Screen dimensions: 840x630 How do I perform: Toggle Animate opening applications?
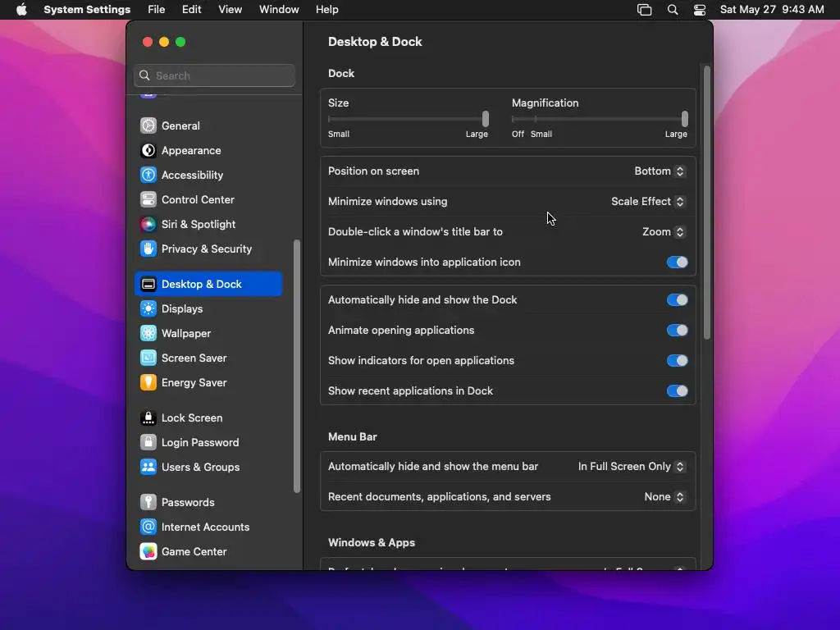[x=677, y=330]
